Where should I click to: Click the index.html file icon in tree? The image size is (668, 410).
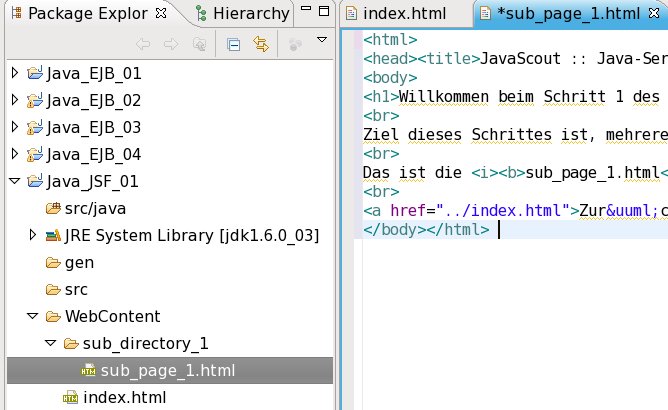tap(71, 398)
